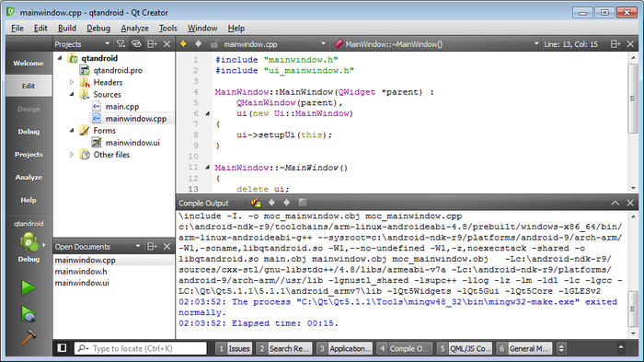This screenshot has width=644, height=362.
Task: Close the Projects pane
Action: pos(167,43)
